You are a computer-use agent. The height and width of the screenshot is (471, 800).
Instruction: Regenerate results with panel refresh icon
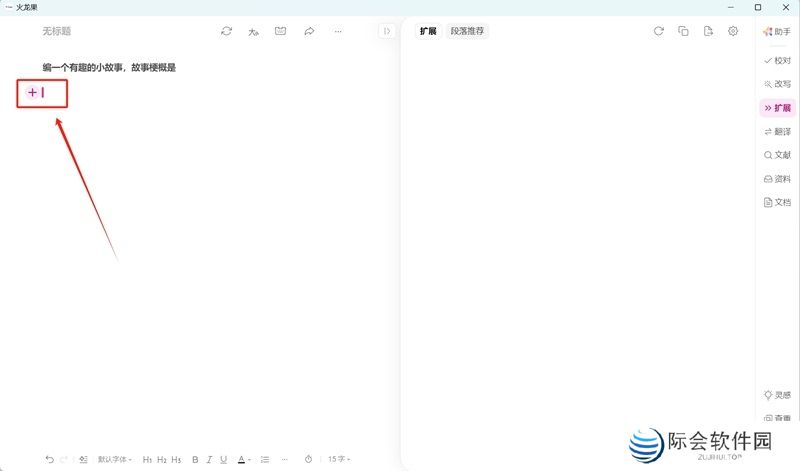(658, 31)
